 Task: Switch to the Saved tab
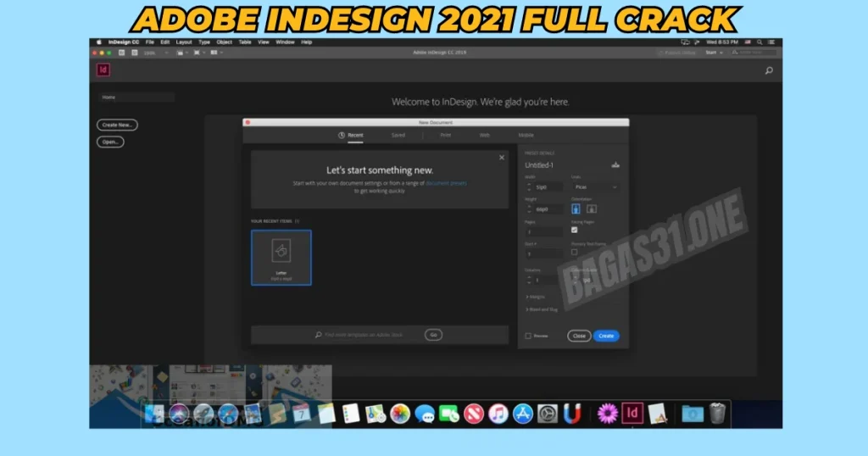coord(398,135)
